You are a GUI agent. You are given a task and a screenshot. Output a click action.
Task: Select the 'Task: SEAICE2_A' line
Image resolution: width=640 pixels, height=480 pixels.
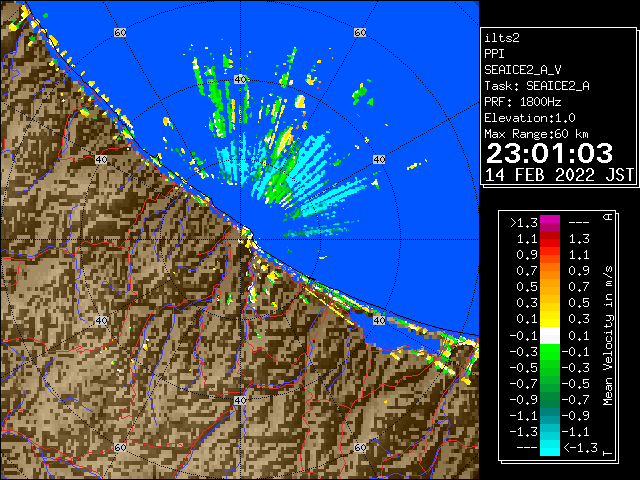537,86
